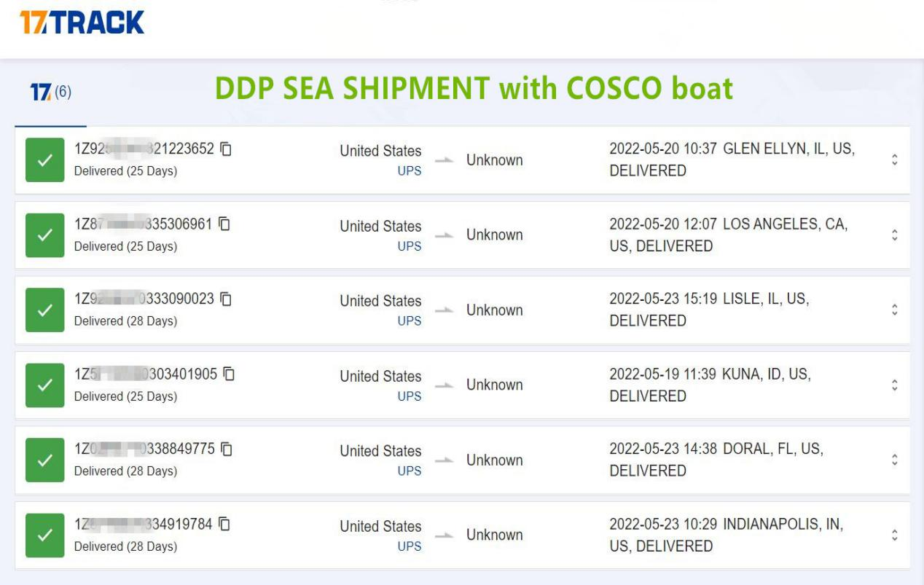Copy tracking number ending in 321223652
Viewport: 924px width, 585px height.
pyautogui.click(x=227, y=149)
